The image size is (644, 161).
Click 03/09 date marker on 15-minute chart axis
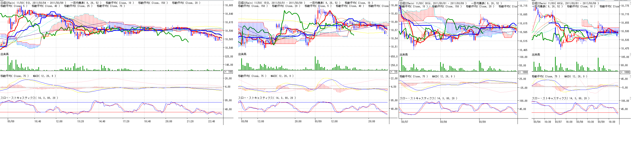(x=318, y=121)
